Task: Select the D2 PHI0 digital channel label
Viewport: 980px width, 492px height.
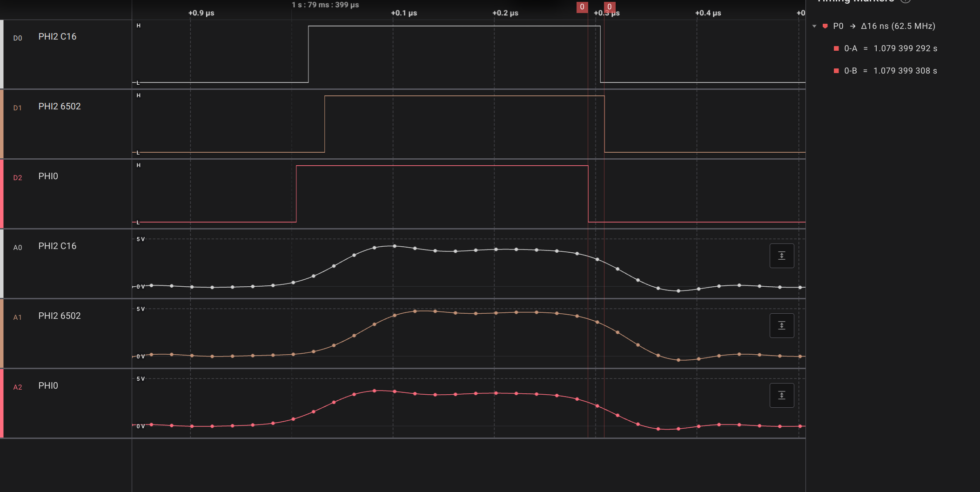Action: 48,176
